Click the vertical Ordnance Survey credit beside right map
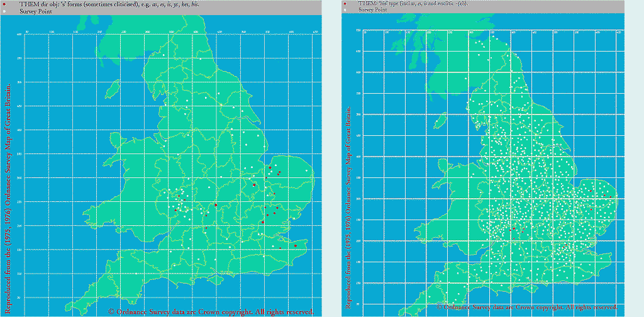The image size is (644, 317). pos(348,208)
